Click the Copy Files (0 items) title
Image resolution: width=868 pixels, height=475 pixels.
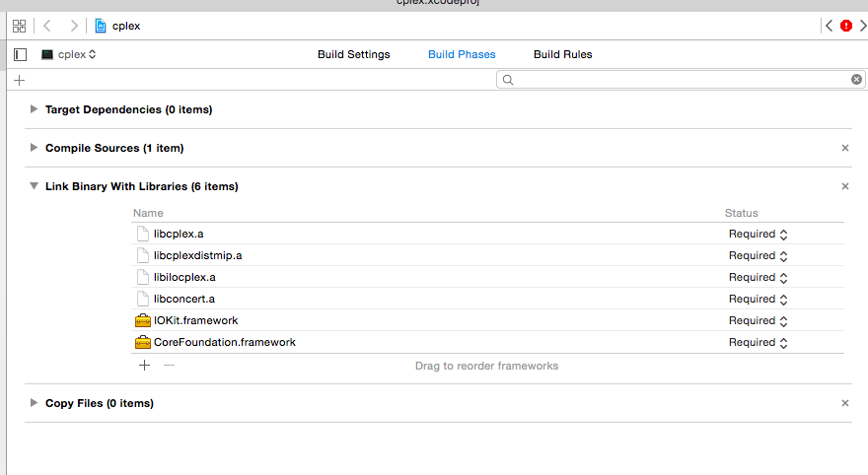[x=99, y=403]
